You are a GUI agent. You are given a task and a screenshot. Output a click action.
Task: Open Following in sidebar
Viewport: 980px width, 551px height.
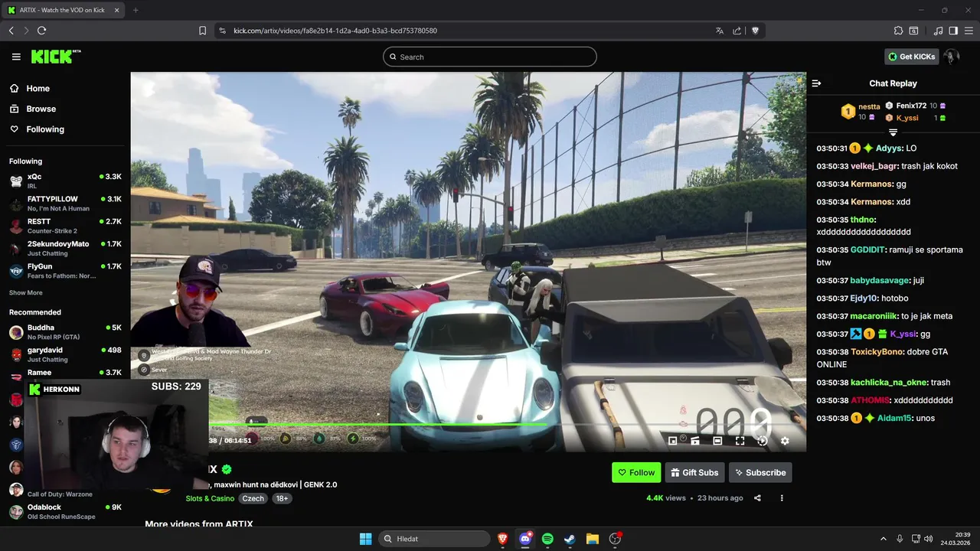pos(45,129)
